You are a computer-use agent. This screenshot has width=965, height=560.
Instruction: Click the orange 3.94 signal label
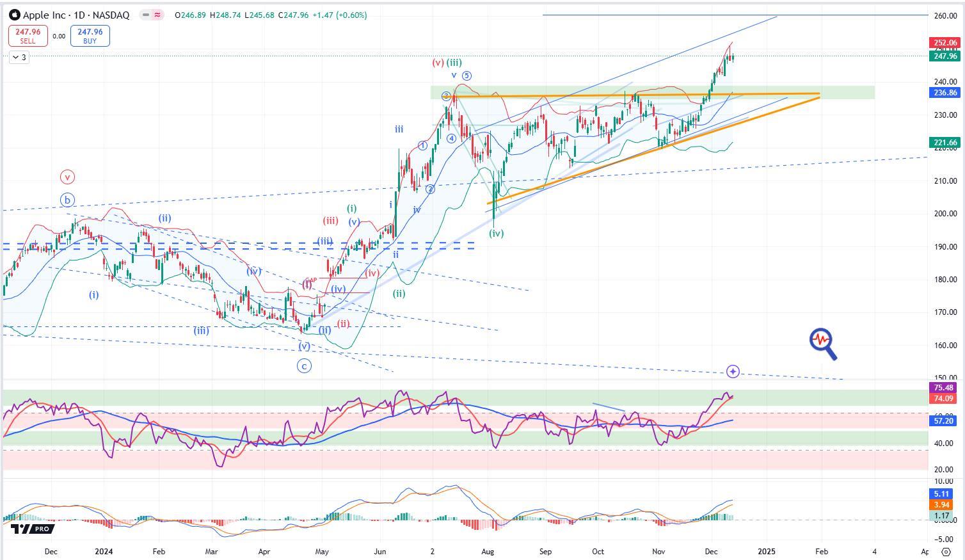pos(941,505)
